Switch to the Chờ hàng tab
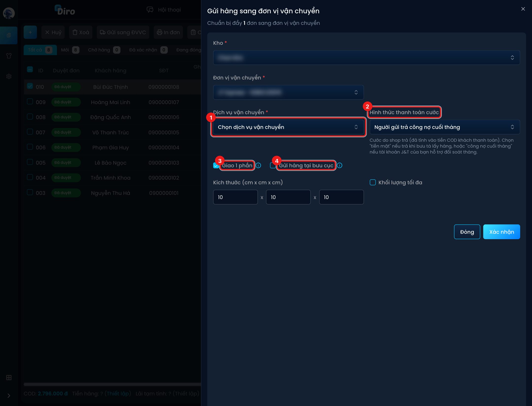 coord(104,50)
